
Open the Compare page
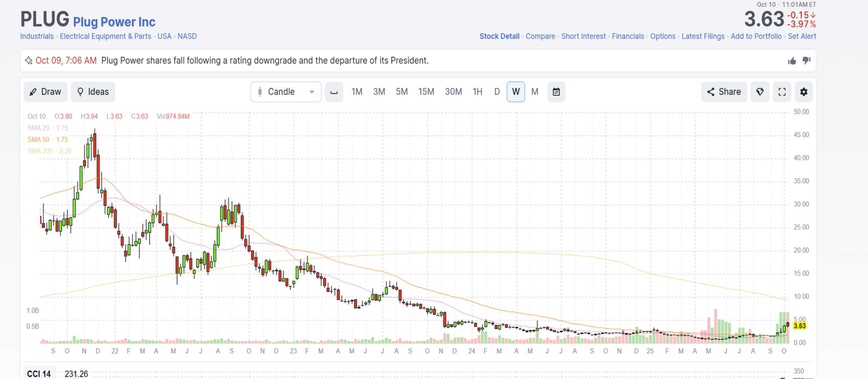pyautogui.click(x=540, y=36)
